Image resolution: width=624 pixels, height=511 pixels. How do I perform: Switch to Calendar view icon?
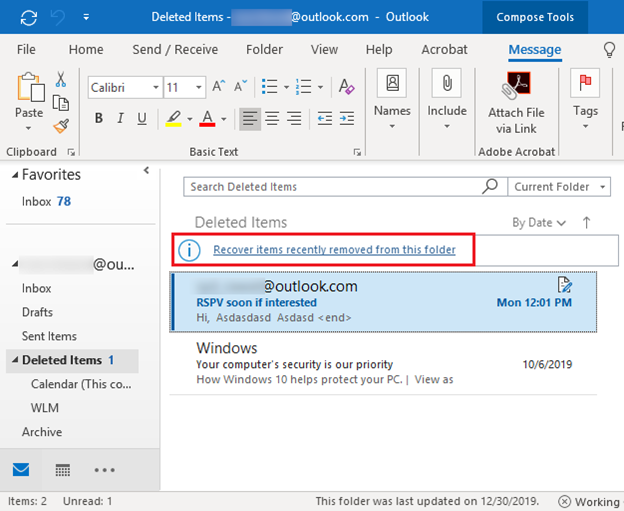pos(62,470)
